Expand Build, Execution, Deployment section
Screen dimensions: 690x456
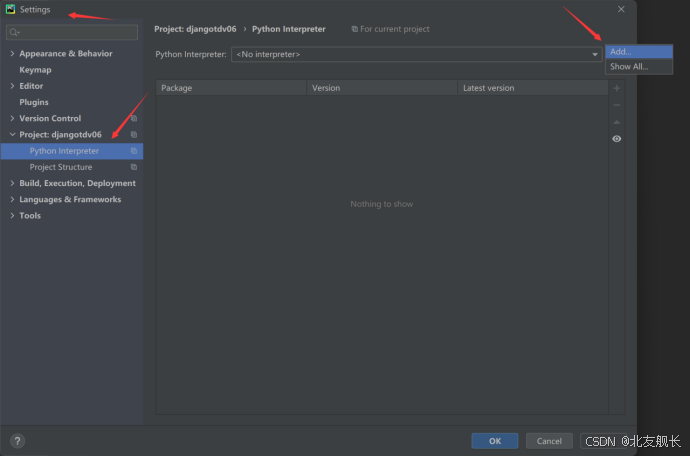(x=12, y=183)
